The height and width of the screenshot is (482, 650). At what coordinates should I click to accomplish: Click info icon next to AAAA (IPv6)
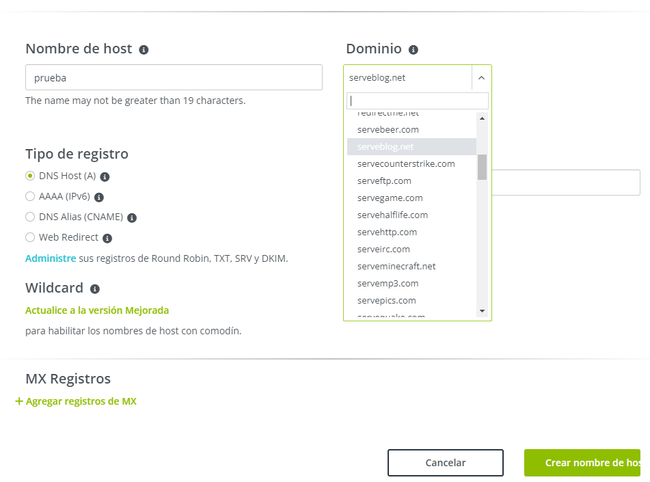click(x=99, y=197)
